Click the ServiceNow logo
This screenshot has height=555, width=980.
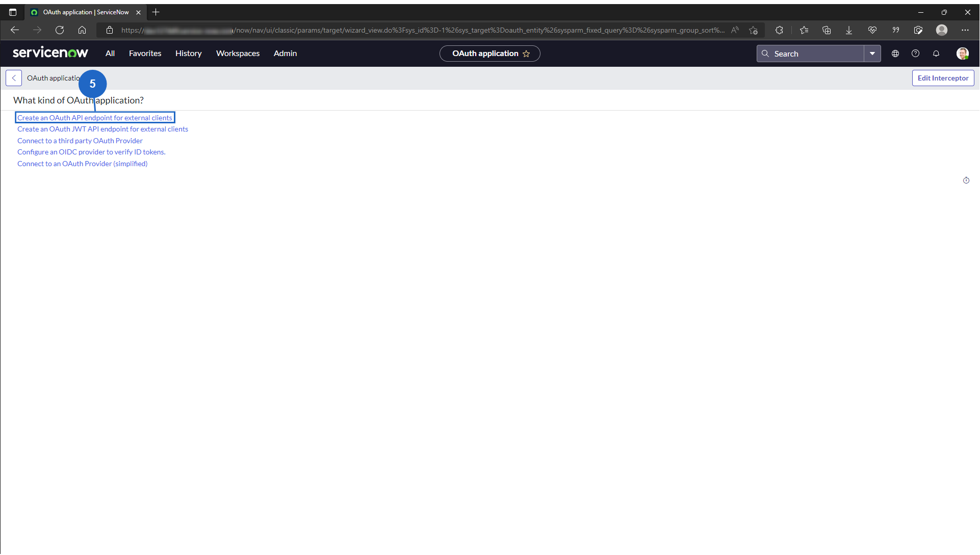50,53
